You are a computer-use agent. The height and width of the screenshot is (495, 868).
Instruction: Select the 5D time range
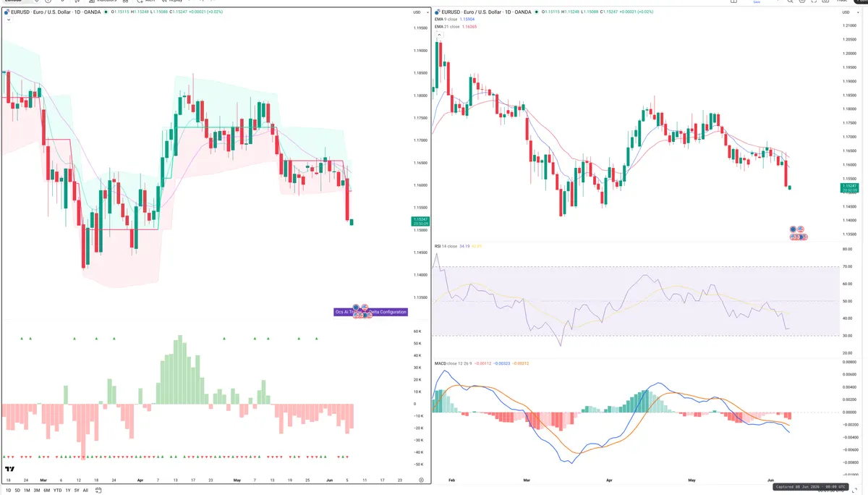pyautogui.click(x=17, y=490)
